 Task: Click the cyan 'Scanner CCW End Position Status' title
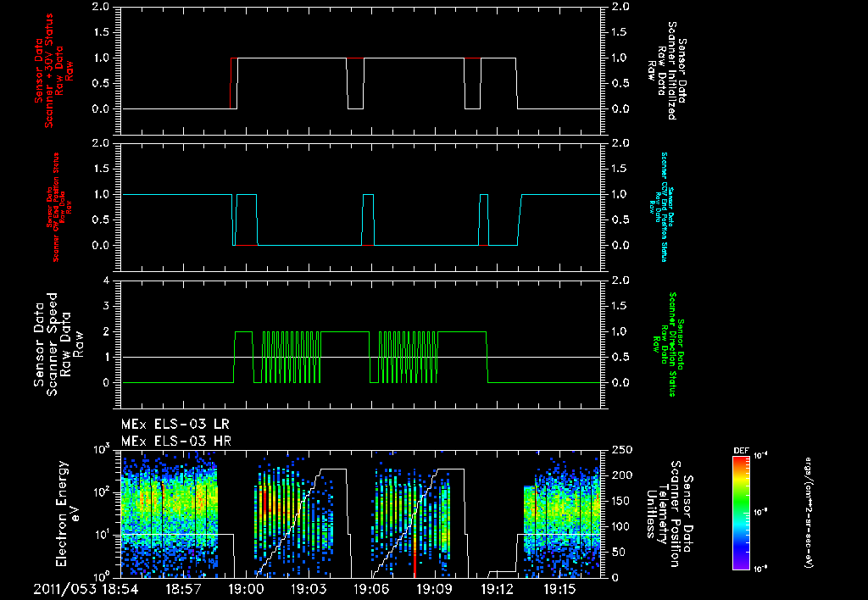click(x=665, y=207)
